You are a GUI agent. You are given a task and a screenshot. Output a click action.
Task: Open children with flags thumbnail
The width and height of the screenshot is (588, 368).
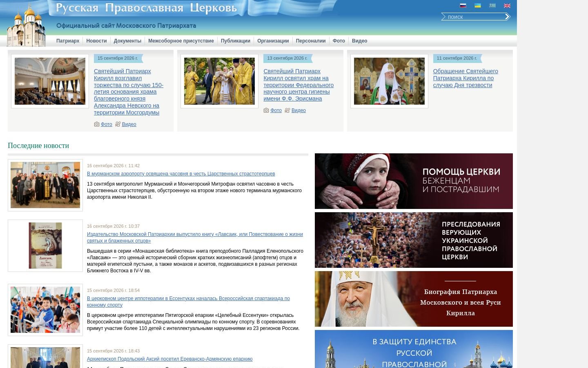coord(45,310)
